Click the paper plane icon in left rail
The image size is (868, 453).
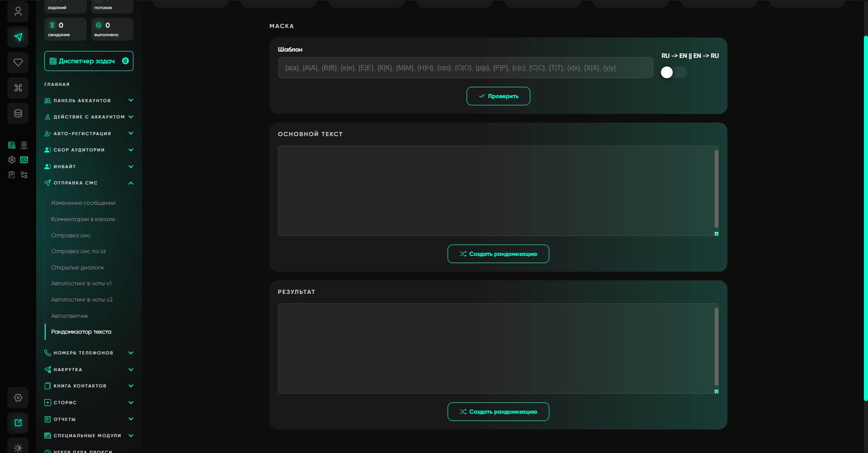point(18,37)
